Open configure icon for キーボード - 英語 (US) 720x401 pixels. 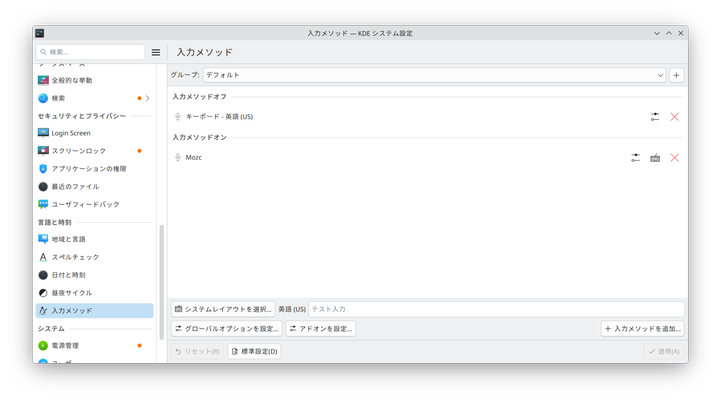click(655, 117)
